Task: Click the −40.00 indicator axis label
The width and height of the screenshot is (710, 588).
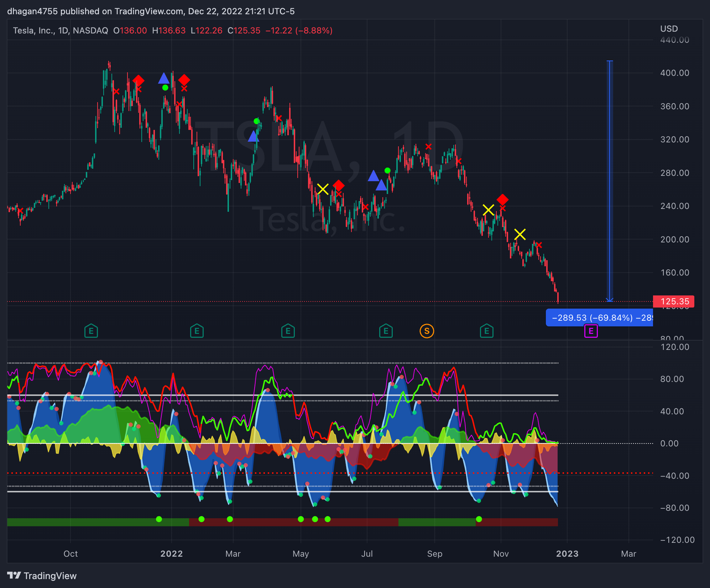Action: pos(672,476)
